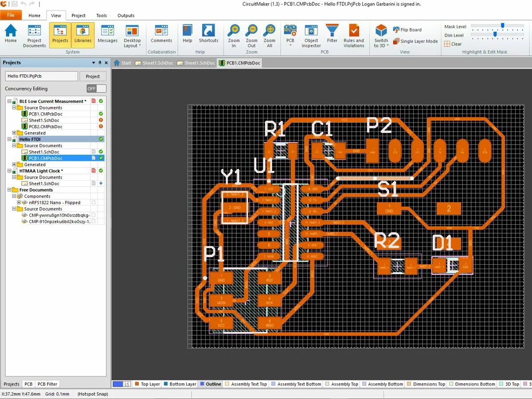The height and width of the screenshot is (399, 532).
Task: Toggle the Libraries panel button
Action: point(83,35)
